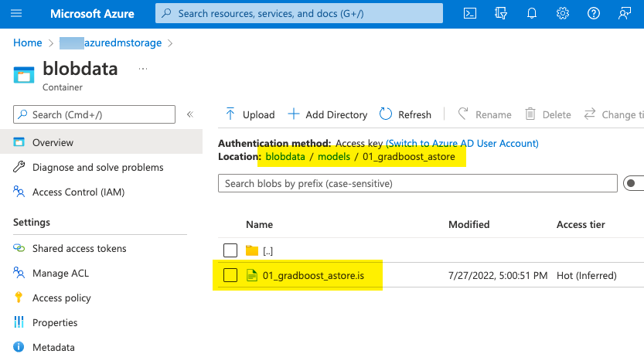Screen dimensions: 644x364
Task: Go to models in the Location path
Action: click(333, 158)
